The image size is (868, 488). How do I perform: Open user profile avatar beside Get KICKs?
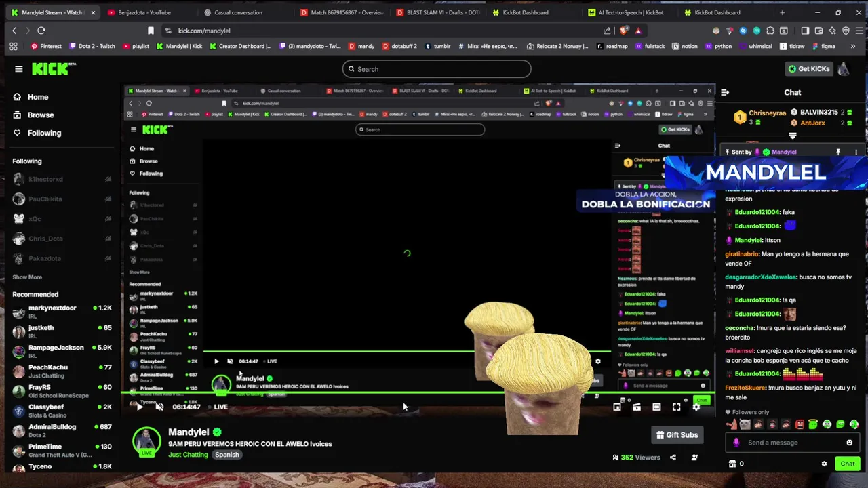(x=844, y=68)
